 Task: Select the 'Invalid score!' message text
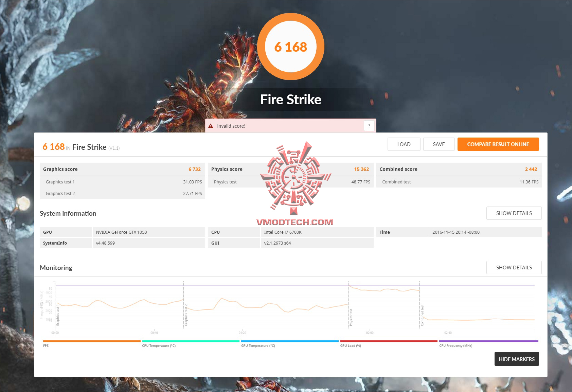click(231, 126)
